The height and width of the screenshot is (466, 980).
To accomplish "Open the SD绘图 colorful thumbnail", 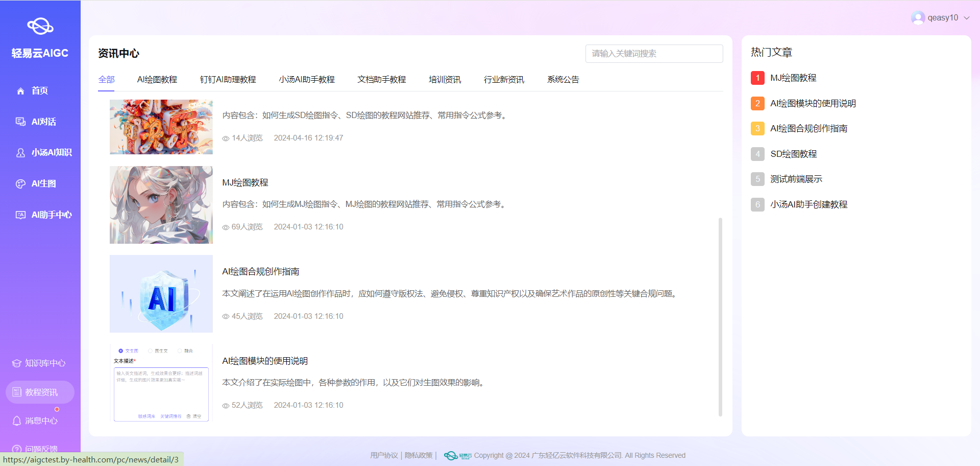I will click(161, 127).
